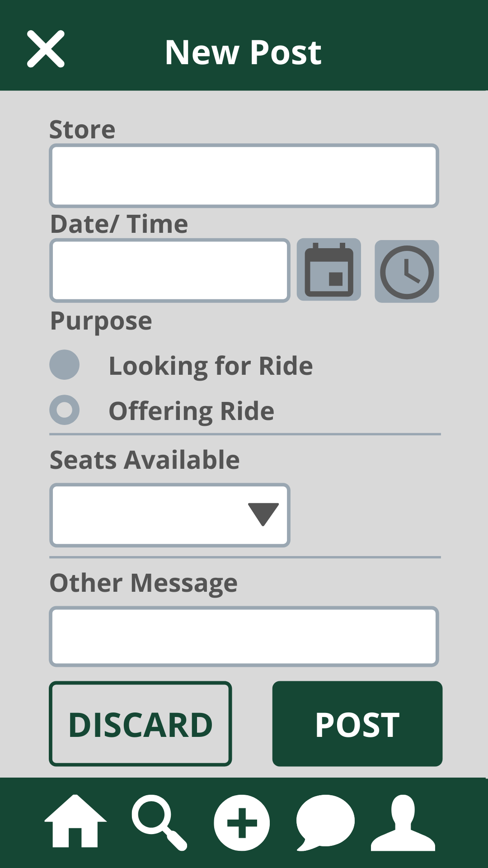Focus the Store input field
Viewport: 488px width, 868px height.
tap(244, 176)
